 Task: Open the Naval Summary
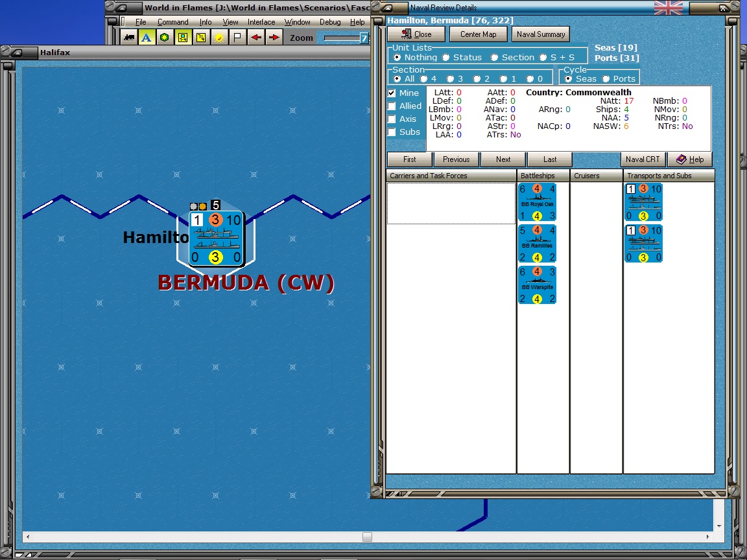coord(540,34)
